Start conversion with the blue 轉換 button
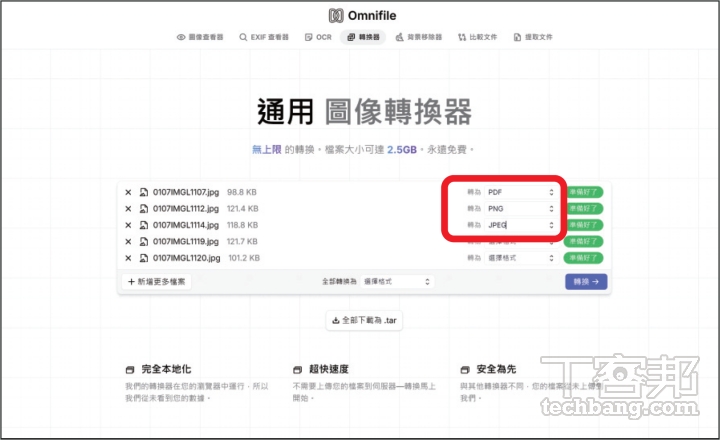720x440 pixels. pyautogui.click(x=586, y=282)
